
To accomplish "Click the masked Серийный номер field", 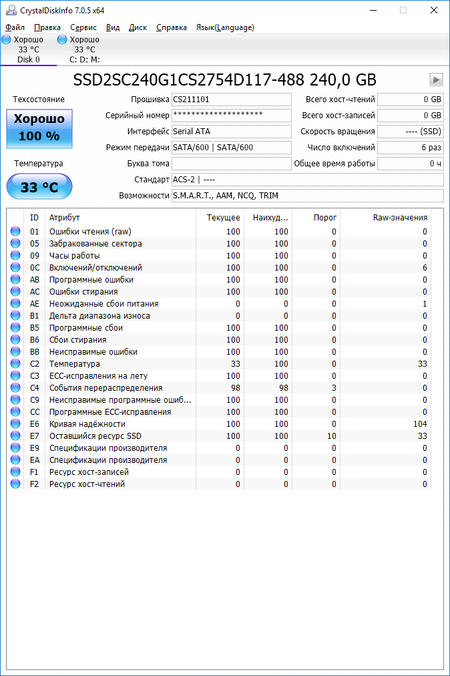I will point(231,116).
